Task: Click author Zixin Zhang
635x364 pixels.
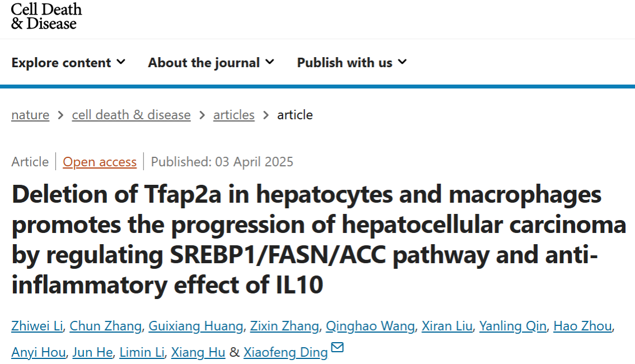Action: 284,326
